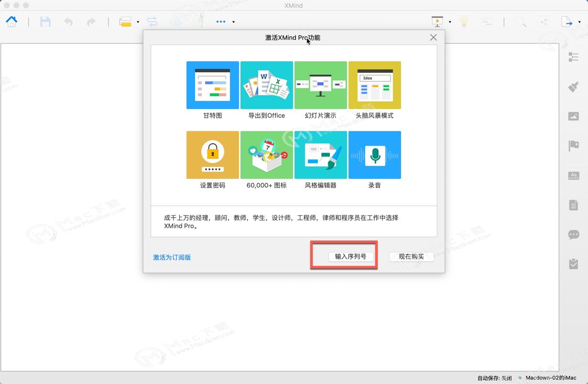Screen dimensions: 588x384
Task: Click the lightbulb brainstorming icon
Action: pyautogui.click(x=463, y=22)
